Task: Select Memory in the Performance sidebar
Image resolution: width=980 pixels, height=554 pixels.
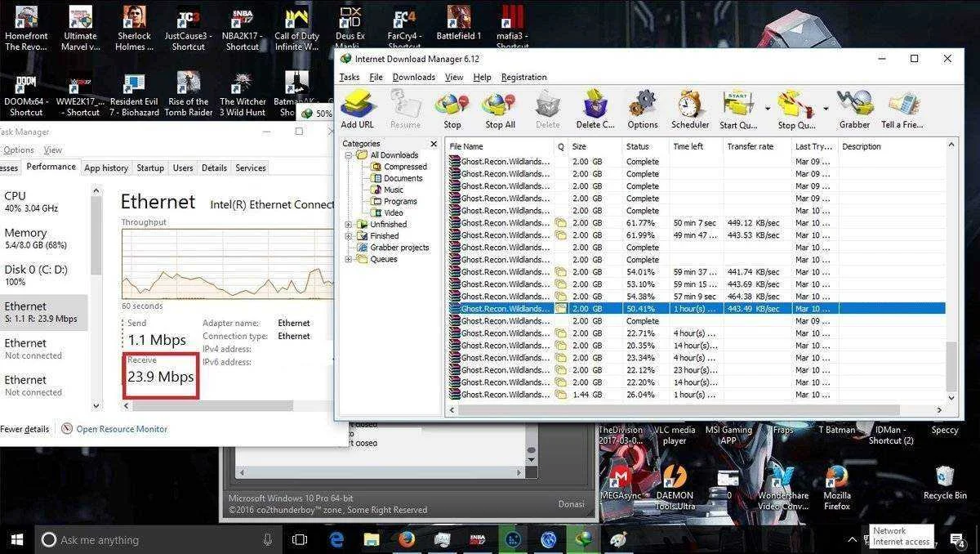Action: 44,239
